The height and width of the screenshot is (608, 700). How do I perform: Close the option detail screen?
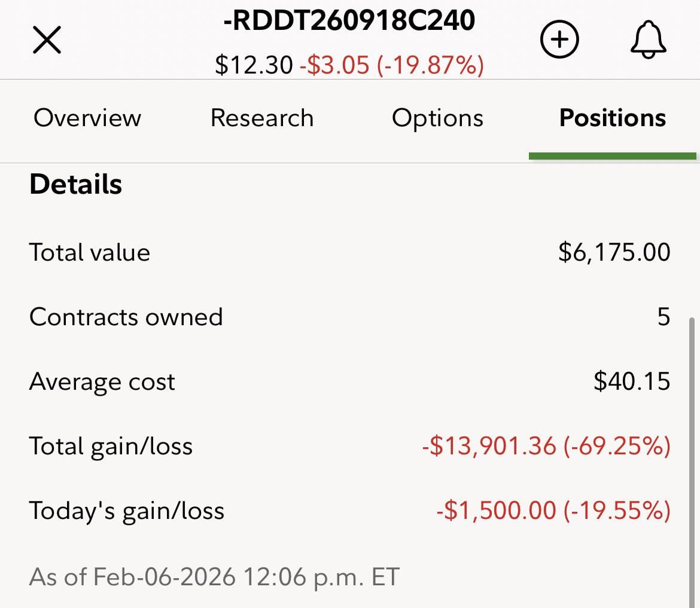(47, 41)
